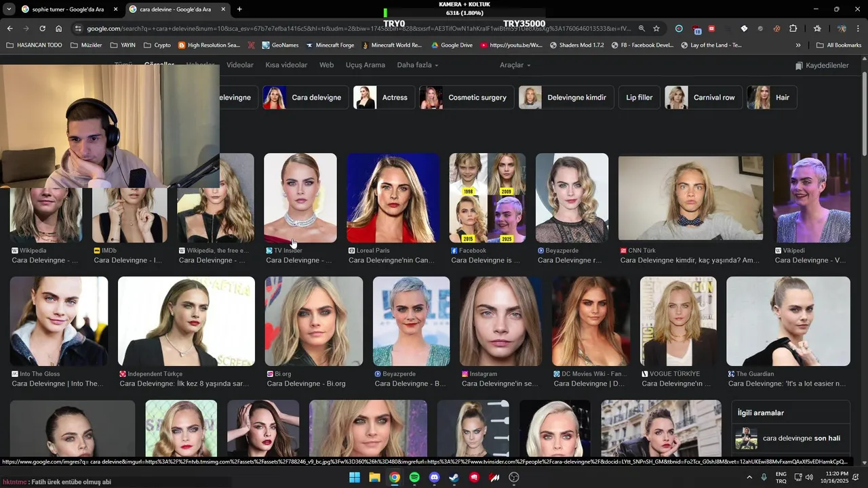The image size is (868, 488).
Task: Open the Crypto bookmark folder
Action: [157, 45]
